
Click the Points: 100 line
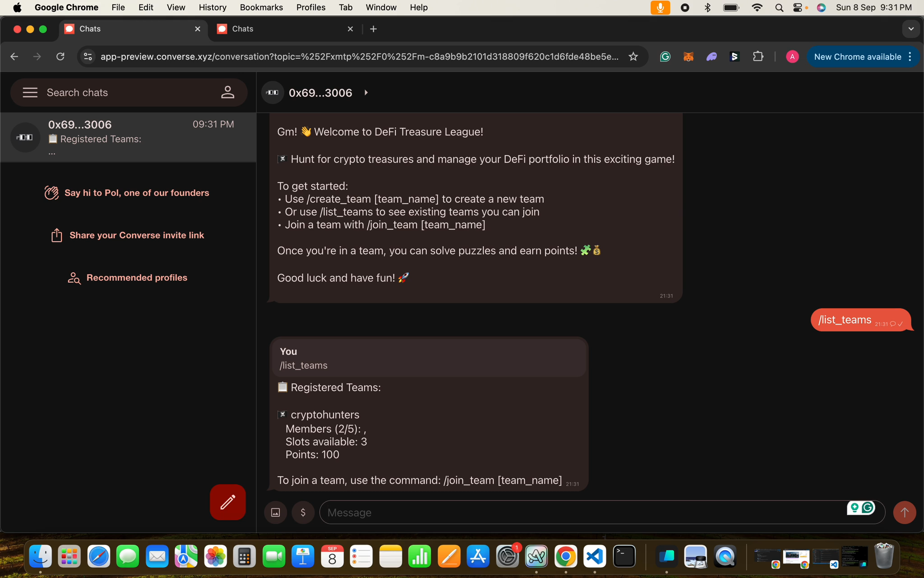click(312, 455)
